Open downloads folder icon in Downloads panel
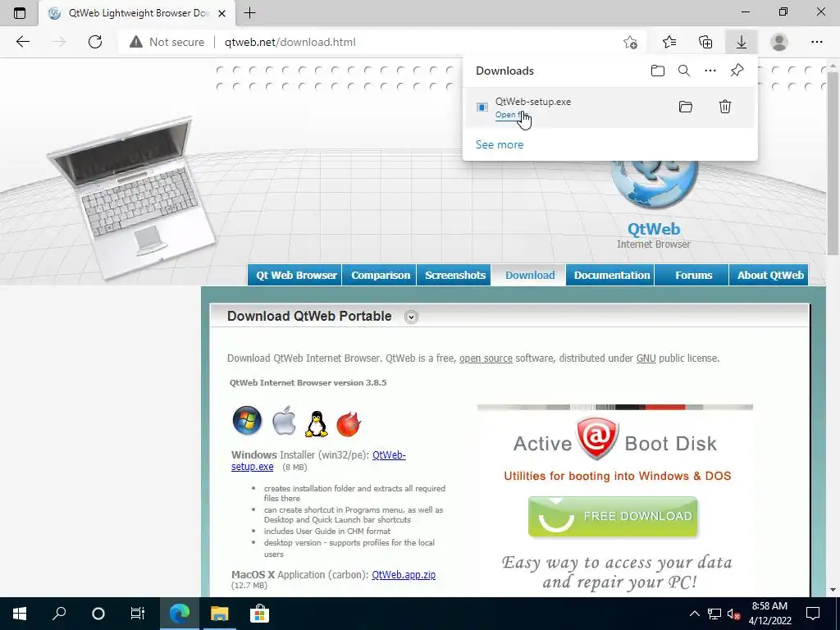Viewport: 840px width, 630px height. click(658, 71)
